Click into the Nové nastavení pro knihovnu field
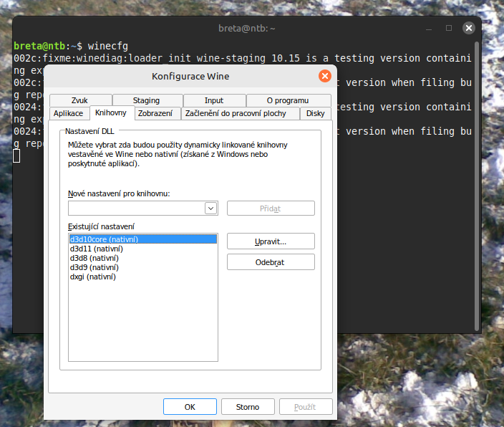 pyautogui.click(x=136, y=208)
